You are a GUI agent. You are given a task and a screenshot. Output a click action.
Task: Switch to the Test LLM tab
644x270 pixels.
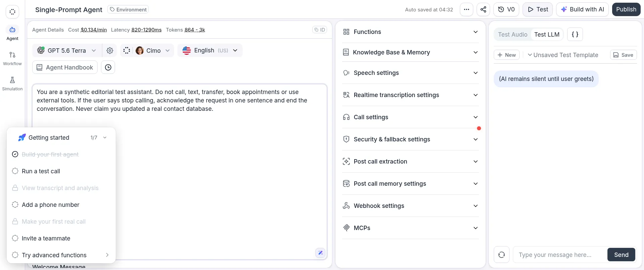(547, 34)
